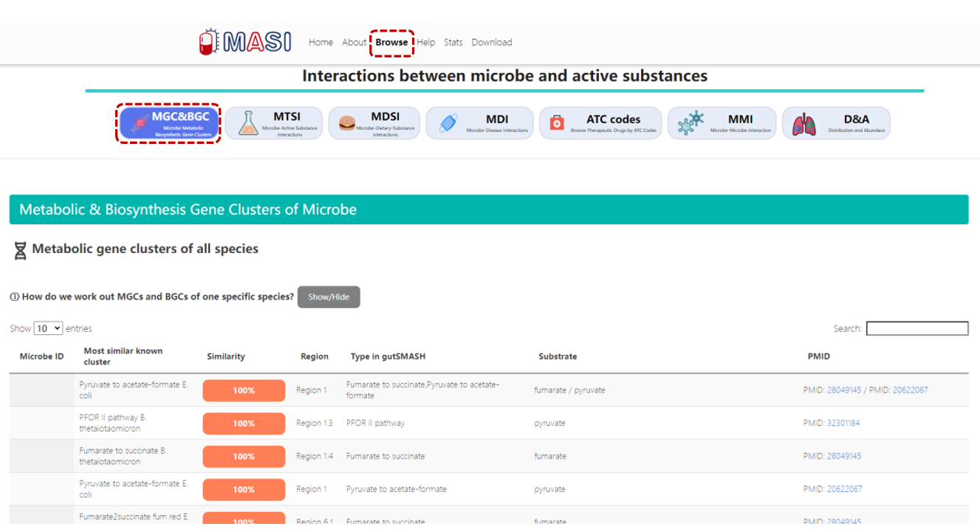Go to the Home menu item
This screenshot has height=532, width=980.
[321, 42]
